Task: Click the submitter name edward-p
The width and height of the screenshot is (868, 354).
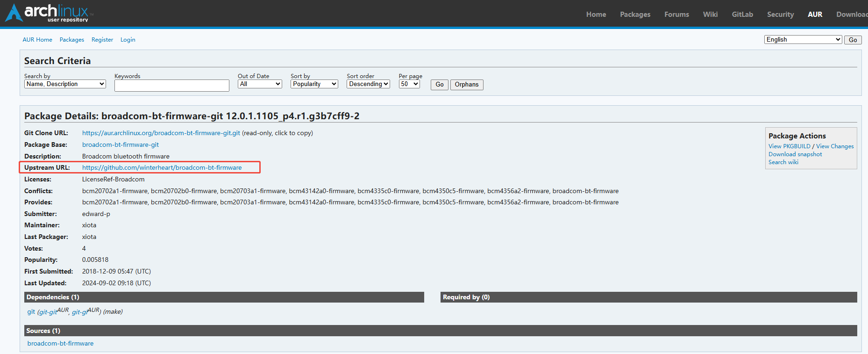Action: [96, 214]
